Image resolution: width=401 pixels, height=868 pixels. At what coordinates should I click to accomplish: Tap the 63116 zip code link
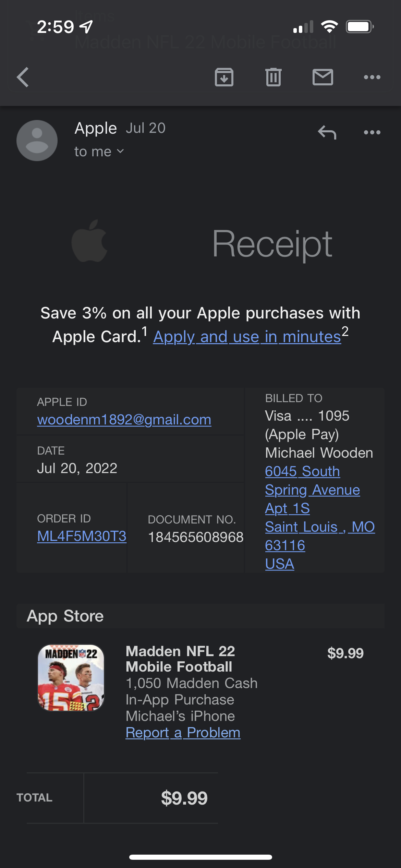pos(285,545)
